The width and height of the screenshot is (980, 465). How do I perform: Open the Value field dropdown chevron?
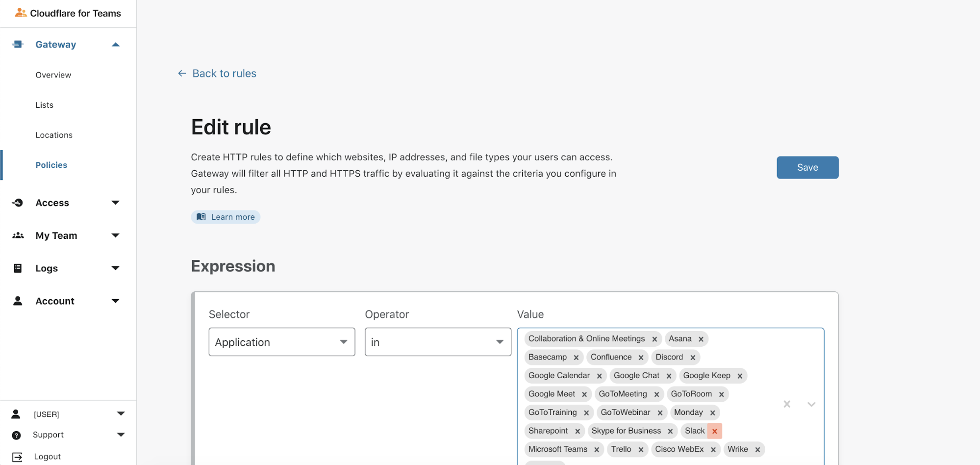(811, 404)
